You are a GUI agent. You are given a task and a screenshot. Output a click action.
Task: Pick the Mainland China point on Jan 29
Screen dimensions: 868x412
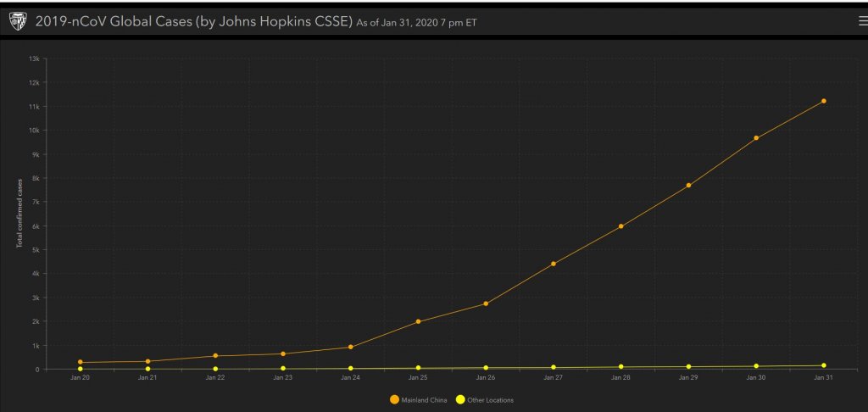tap(688, 185)
